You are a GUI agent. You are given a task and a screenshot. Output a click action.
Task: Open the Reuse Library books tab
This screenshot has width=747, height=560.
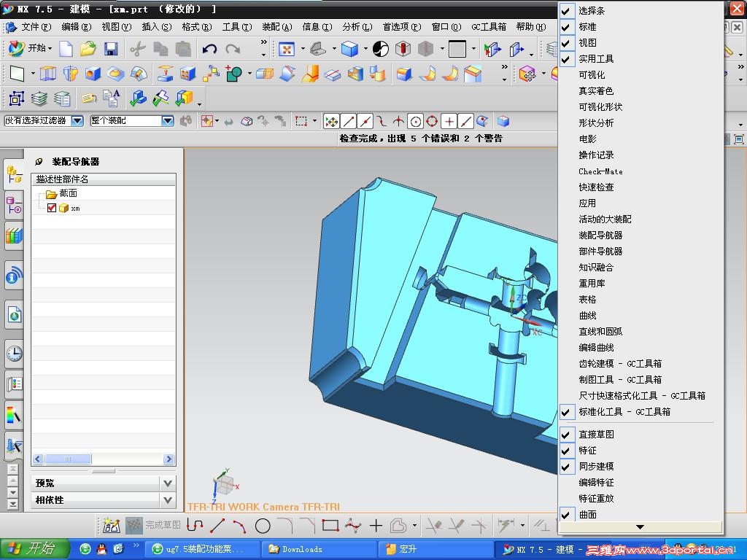click(14, 236)
